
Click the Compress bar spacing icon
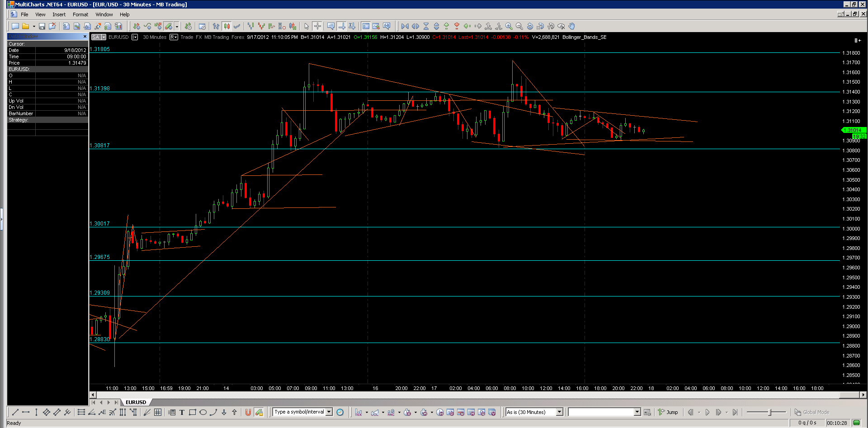405,26
